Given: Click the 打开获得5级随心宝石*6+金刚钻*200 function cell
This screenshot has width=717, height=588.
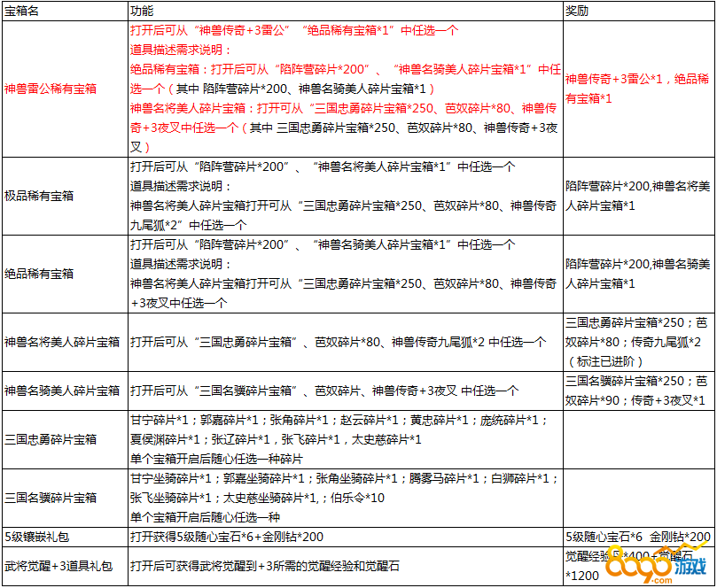Looking at the screenshot, I should tap(227, 538).
